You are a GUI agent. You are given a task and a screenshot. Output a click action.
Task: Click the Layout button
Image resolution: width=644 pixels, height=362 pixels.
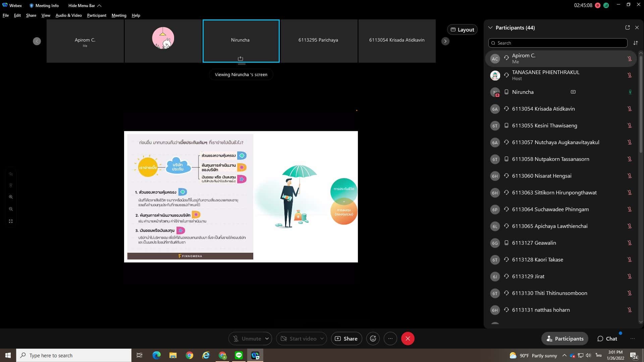pyautogui.click(x=462, y=29)
